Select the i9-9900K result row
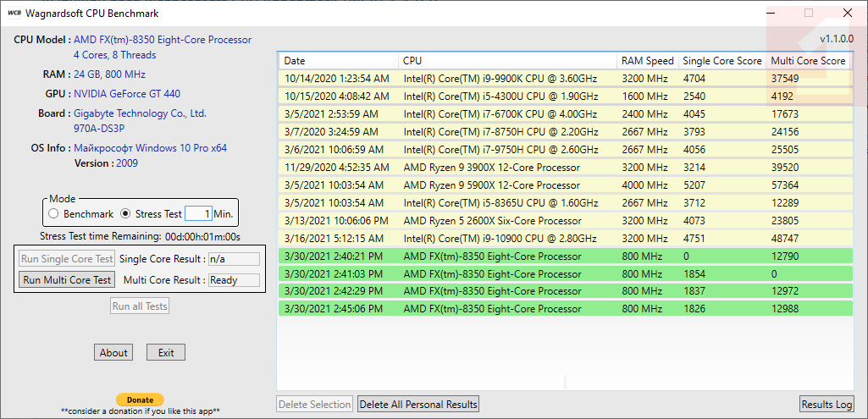 565,79
